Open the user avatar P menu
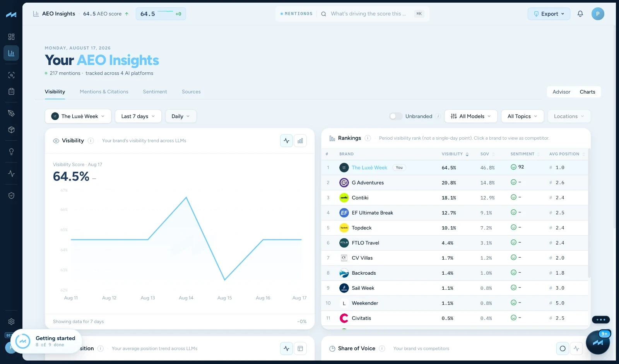 pos(598,14)
